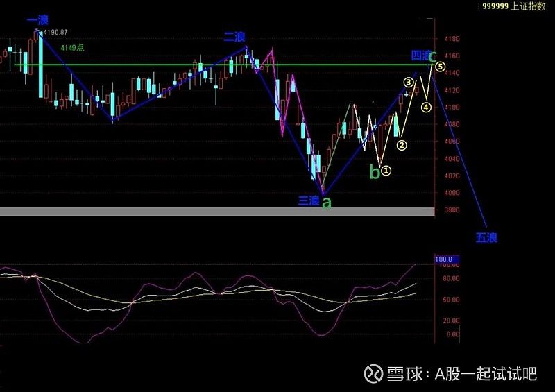Click the green letter a label
The height and width of the screenshot is (392, 555).
pyautogui.click(x=326, y=202)
